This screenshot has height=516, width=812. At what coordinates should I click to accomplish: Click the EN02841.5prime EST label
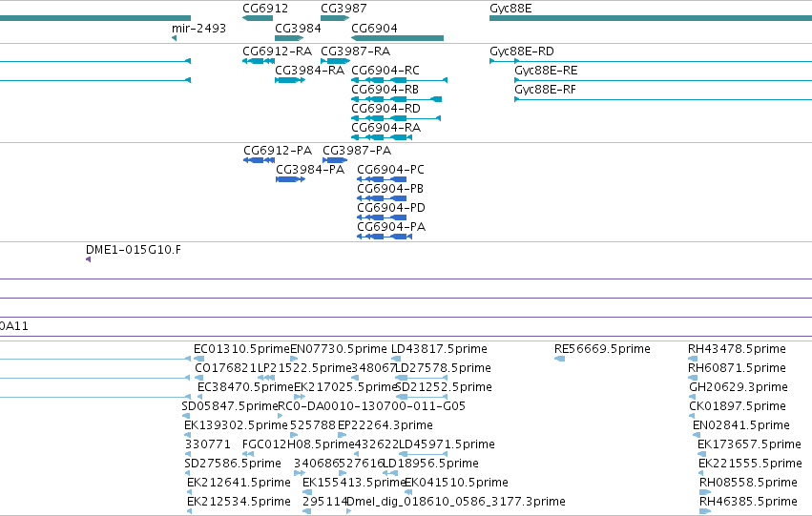741,426
